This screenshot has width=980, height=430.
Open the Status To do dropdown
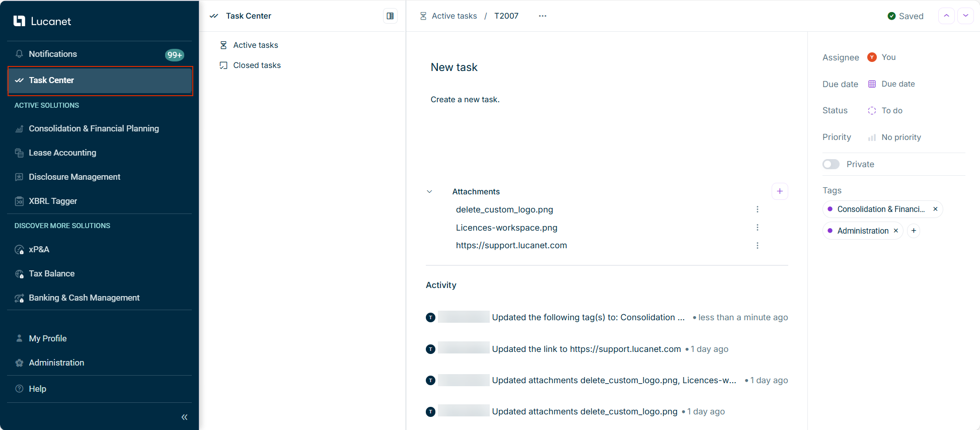point(891,111)
